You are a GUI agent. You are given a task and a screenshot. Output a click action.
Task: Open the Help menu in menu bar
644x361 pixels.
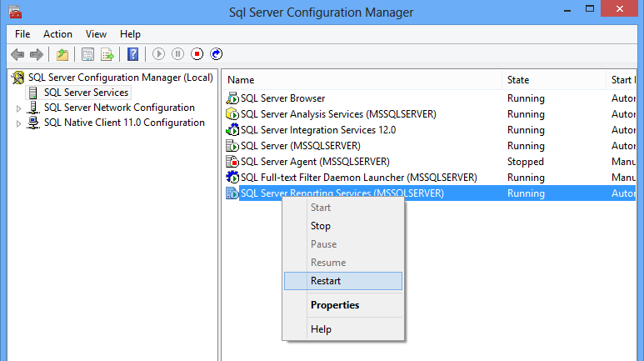130,34
